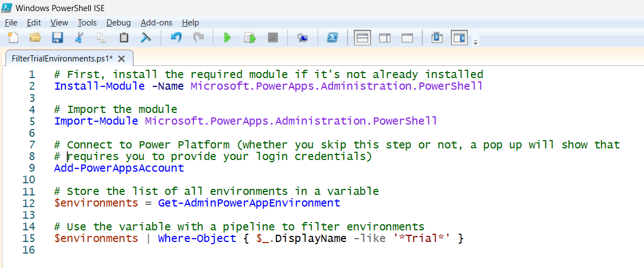Click the 'Store the list' comment line 11
Screen dimensions: 644x268
[x=217, y=191]
